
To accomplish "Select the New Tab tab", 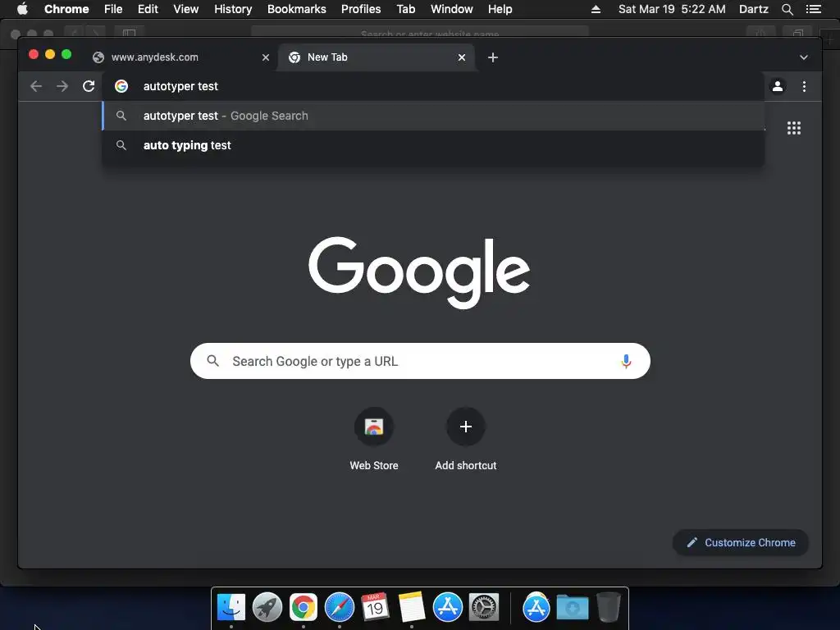I will (376, 57).
